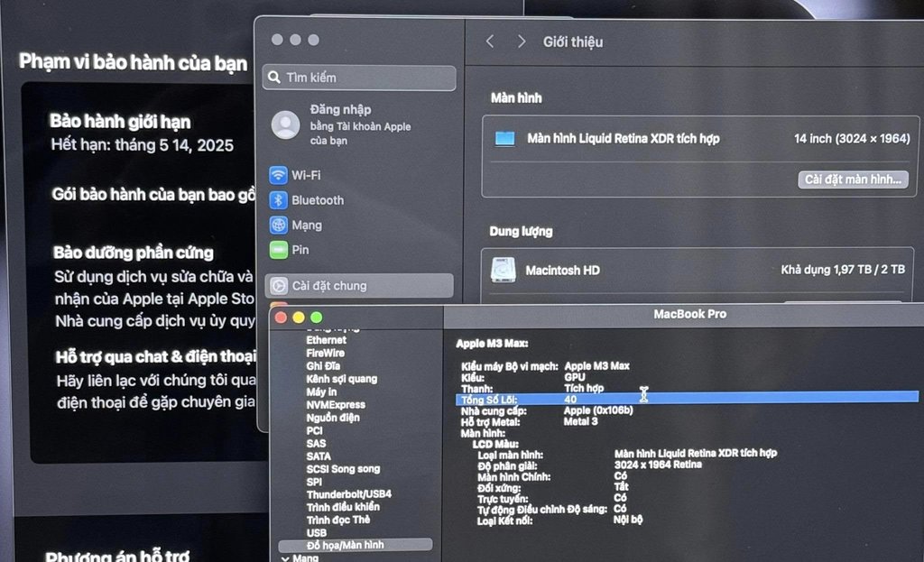The image size is (924, 562).
Task: Select SPI in the report list
Action: [314, 482]
